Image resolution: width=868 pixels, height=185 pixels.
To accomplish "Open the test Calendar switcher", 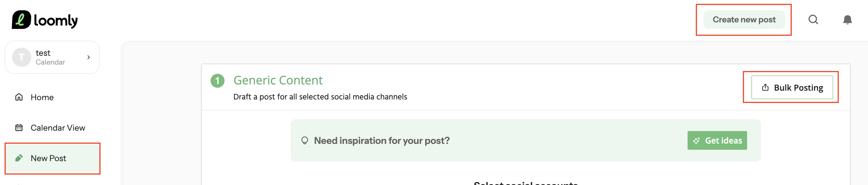I will coord(52,57).
